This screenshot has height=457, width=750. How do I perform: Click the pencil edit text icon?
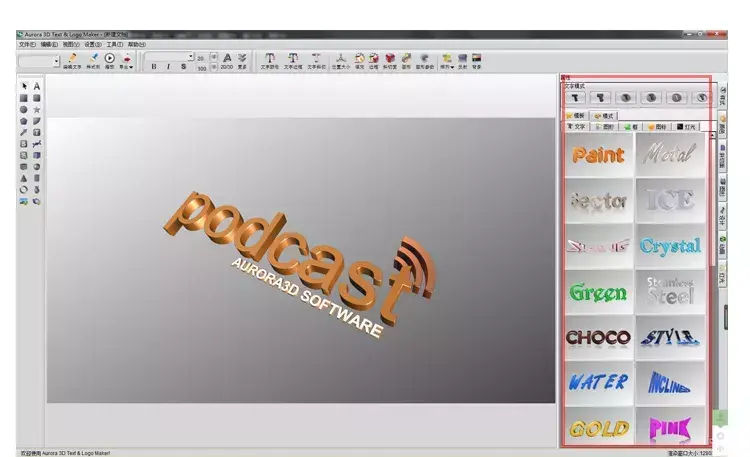[x=72, y=58]
